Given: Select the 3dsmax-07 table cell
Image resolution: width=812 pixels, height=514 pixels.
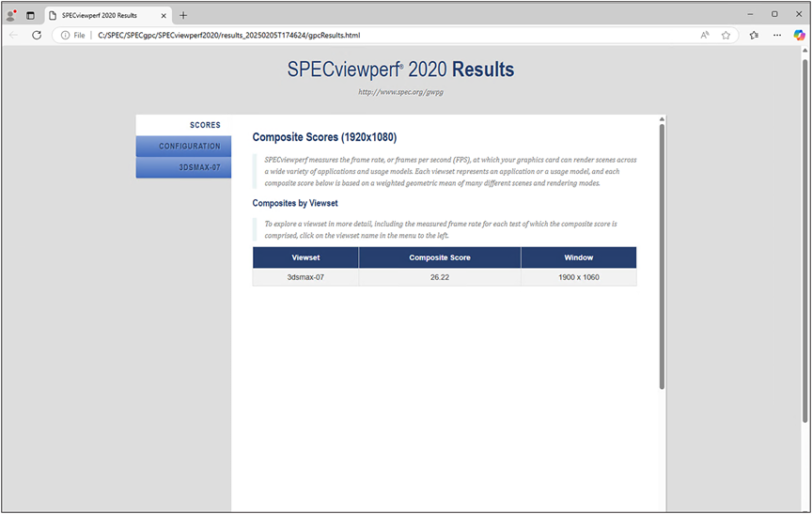Looking at the screenshot, I should click(305, 277).
